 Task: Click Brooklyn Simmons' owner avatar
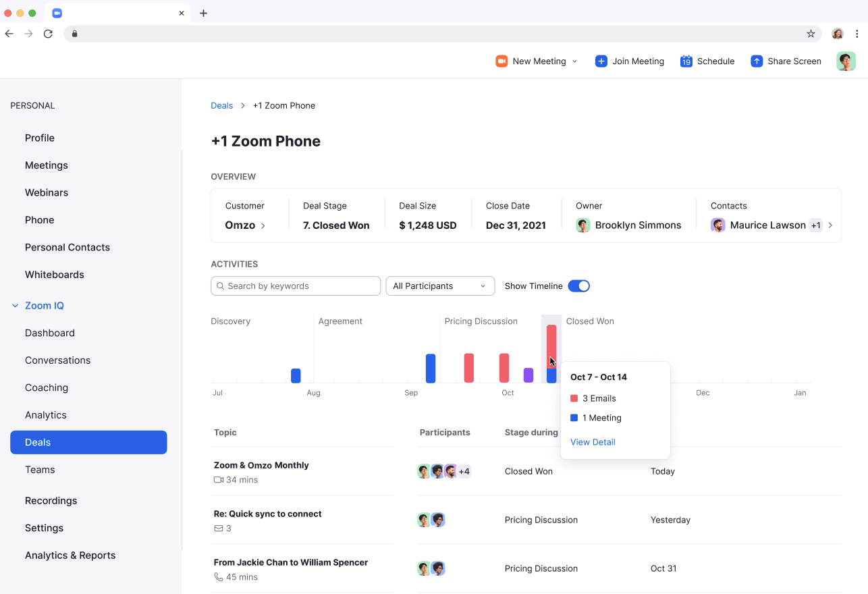click(583, 225)
